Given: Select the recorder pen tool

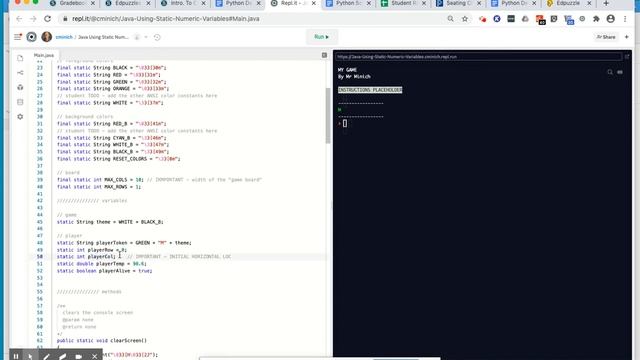Looking at the screenshot, I should click(47, 356).
